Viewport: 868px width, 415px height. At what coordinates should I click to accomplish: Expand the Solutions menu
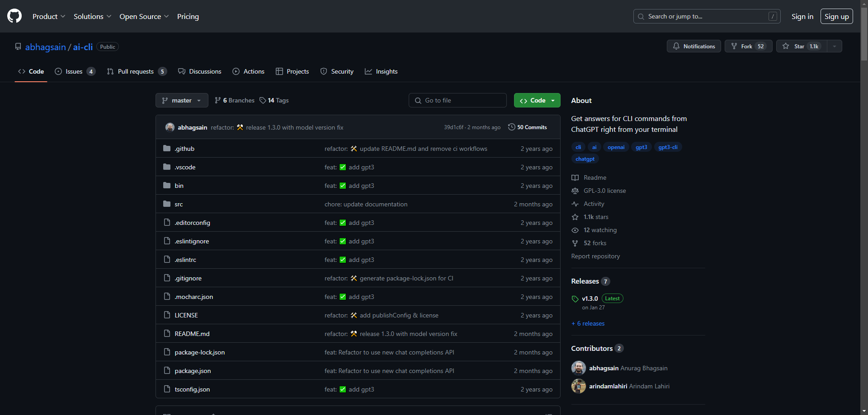tap(92, 16)
